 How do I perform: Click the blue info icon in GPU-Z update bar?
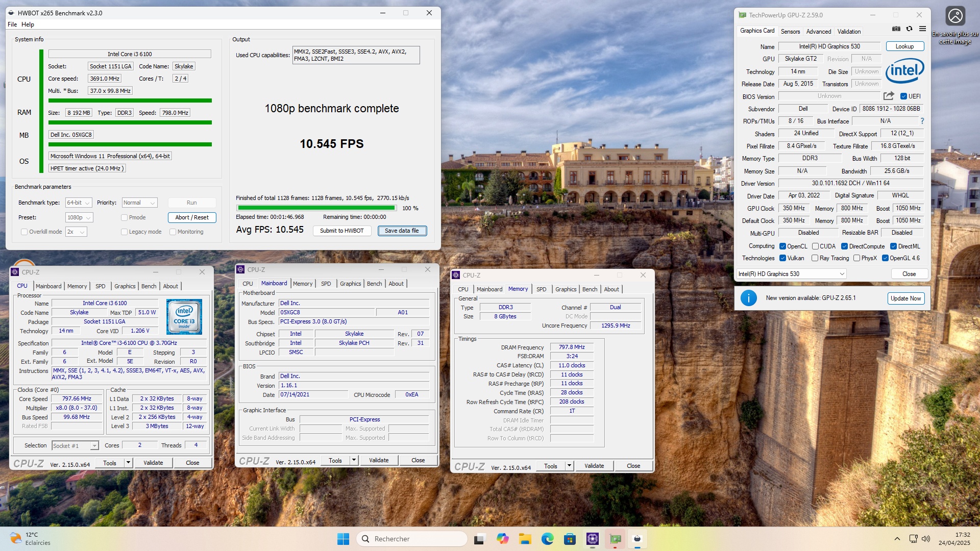(748, 298)
